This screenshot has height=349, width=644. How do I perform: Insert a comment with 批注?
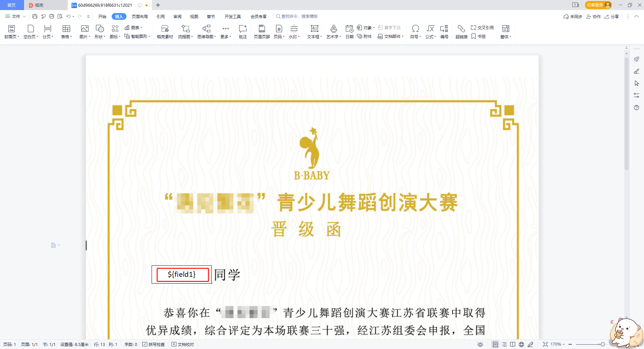243,32
